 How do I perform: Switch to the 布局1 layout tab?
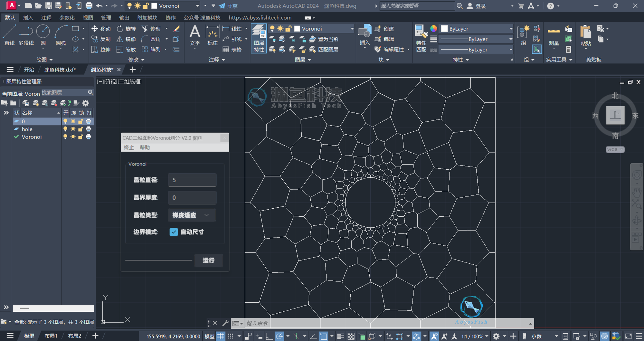pyautogui.click(x=51, y=336)
